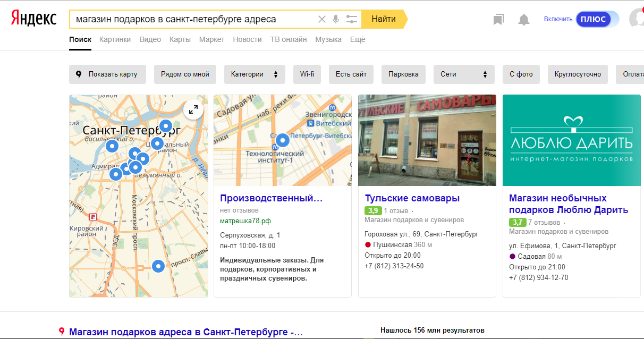
Task: Open the bookmarks collection icon
Action: pyautogui.click(x=498, y=20)
